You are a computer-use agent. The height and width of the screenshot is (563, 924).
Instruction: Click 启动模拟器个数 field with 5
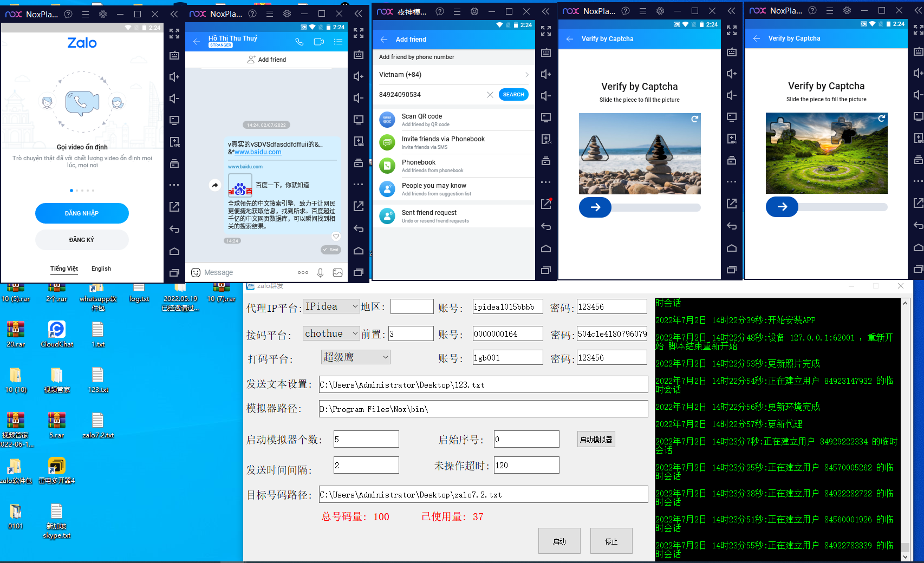[366, 439]
